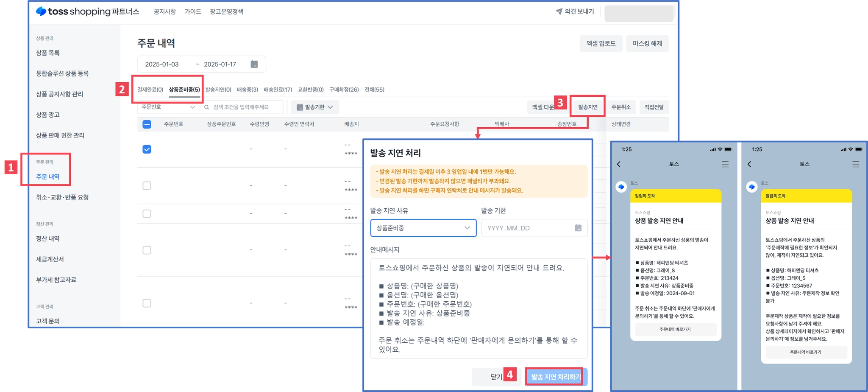The image size is (868, 392).
Task: Open 광고운영정책 in the top navigation
Action: (x=226, y=11)
